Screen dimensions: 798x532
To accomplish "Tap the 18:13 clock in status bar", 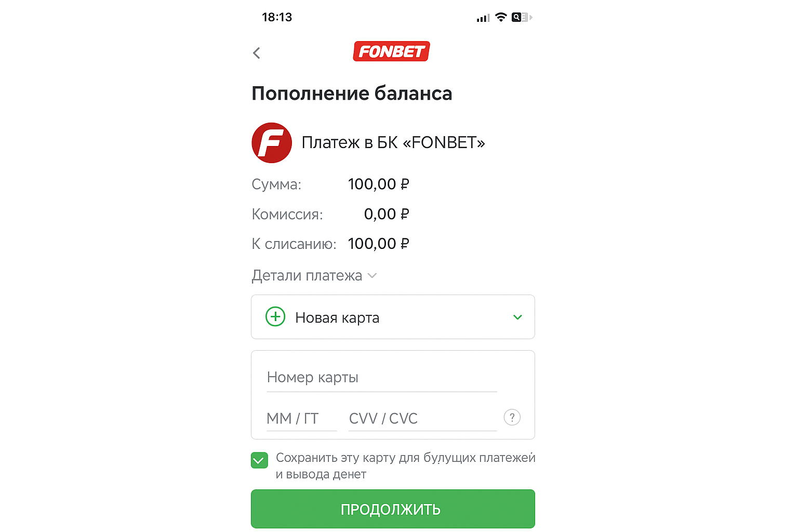I will [x=277, y=17].
